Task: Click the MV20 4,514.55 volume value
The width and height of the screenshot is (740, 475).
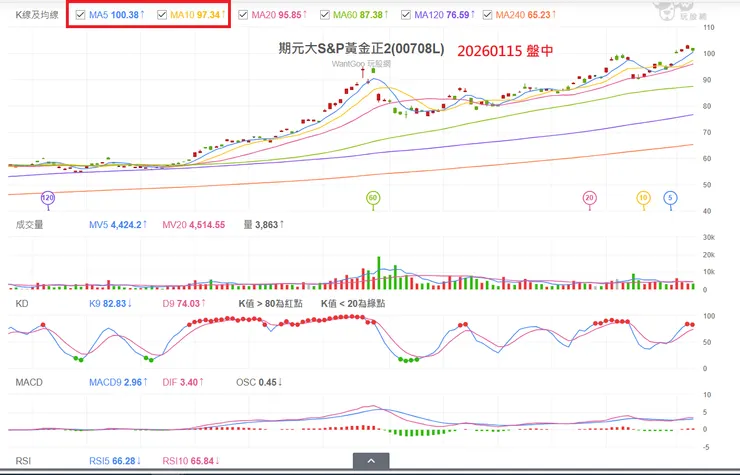Action: (193, 225)
